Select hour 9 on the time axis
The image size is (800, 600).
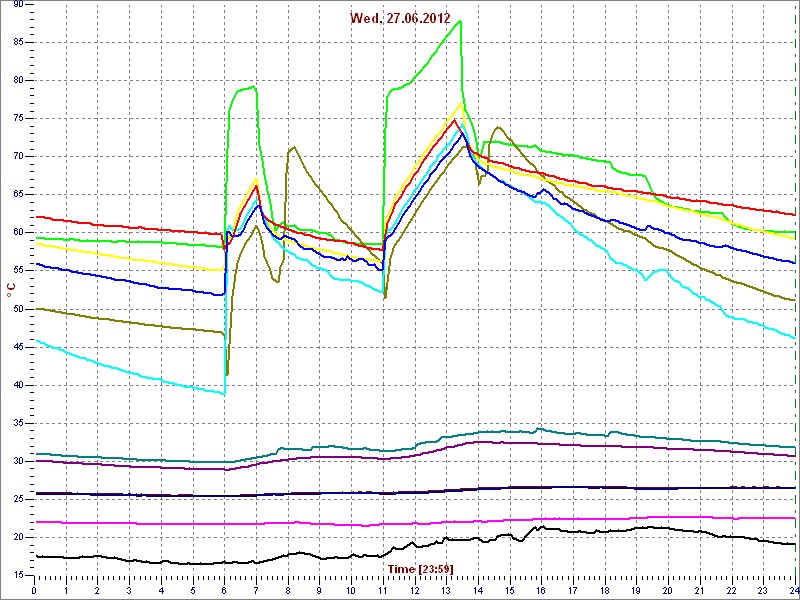[320, 589]
